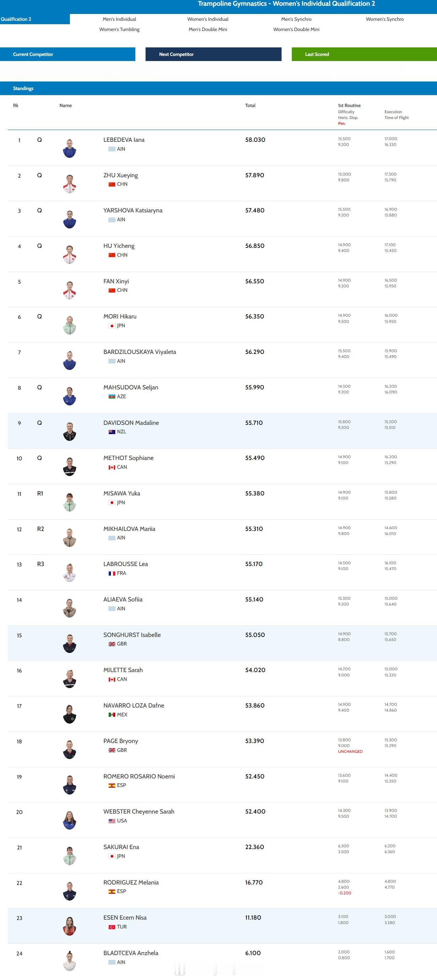Click Japan flag icon under MORI Hikaru
This screenshot has width=437, height=980.
click(112, 326)
